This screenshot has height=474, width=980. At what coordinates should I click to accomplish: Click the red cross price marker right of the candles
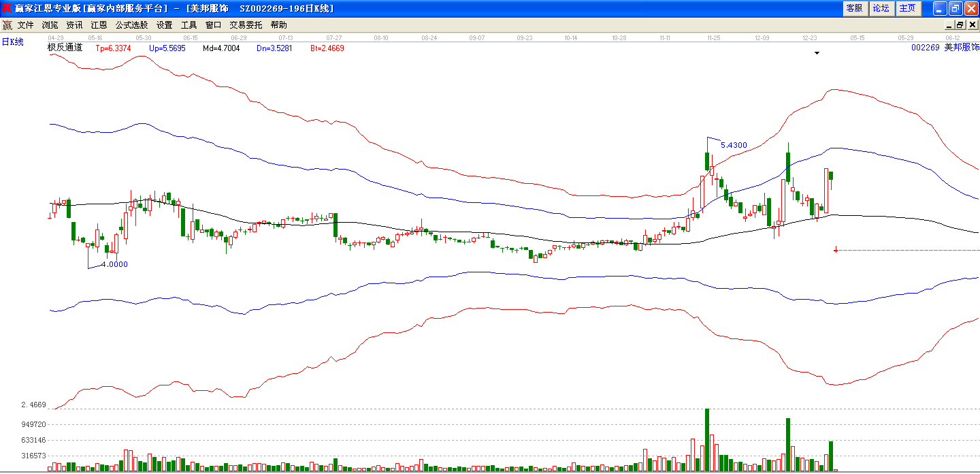click(x=836, y=250)
